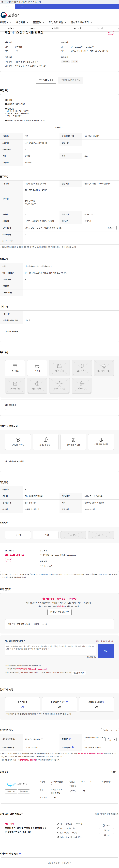
Task: Focus the question text box for recruiter
Action: click(x=50, y=650)
